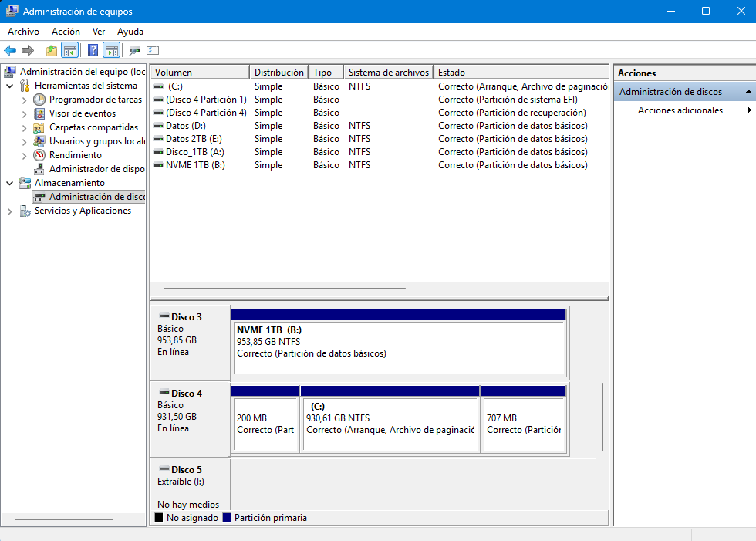
Task: Click the drive icon beside NVME 1TB (B:)
Action: click(158, 165)
